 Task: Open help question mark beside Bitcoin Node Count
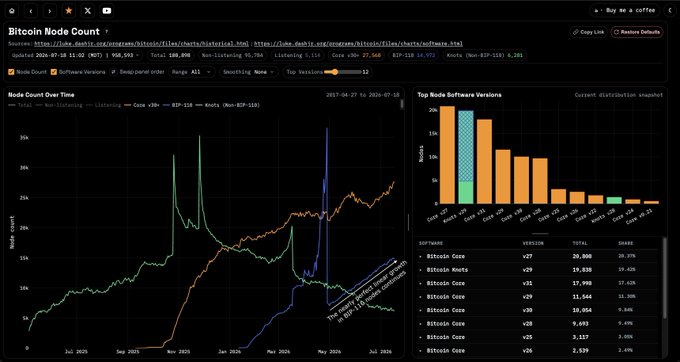107,32
